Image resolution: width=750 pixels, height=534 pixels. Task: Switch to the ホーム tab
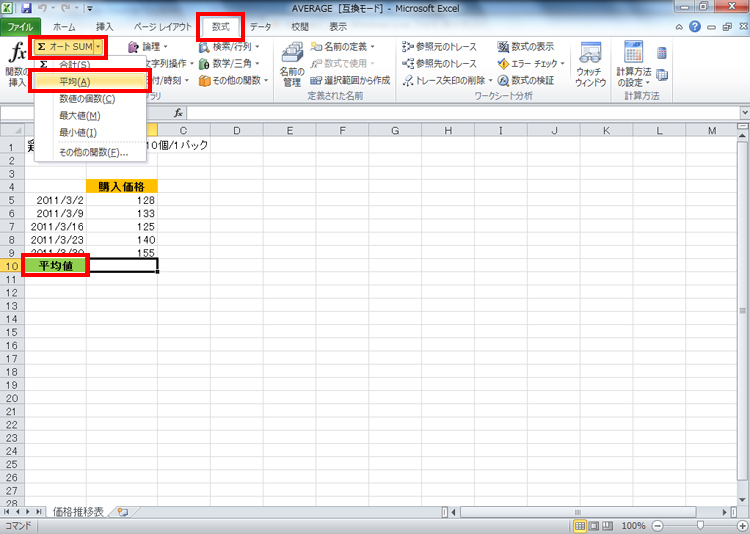point(64,27)
